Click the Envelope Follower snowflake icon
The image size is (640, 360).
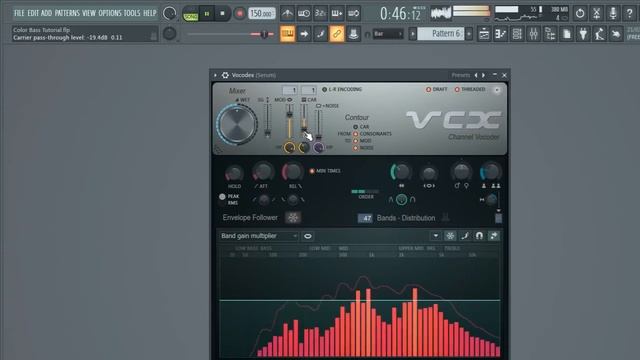coord(293,218)
